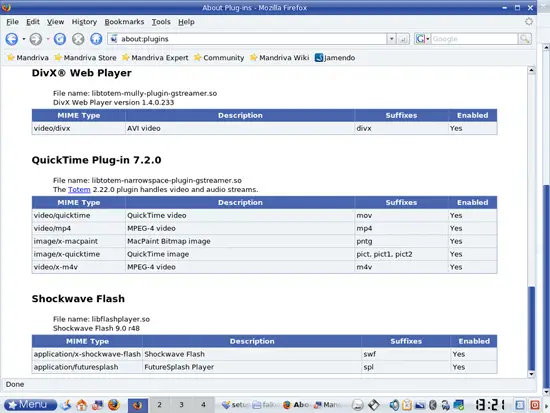
Task: Follow the Totem link
Action: tap(79, 189)
